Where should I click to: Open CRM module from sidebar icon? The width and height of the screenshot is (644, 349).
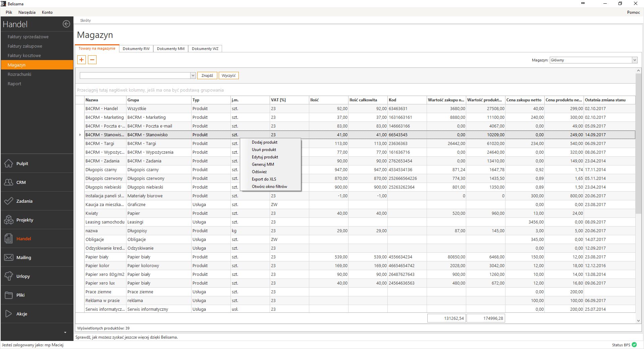pos(9,182)
